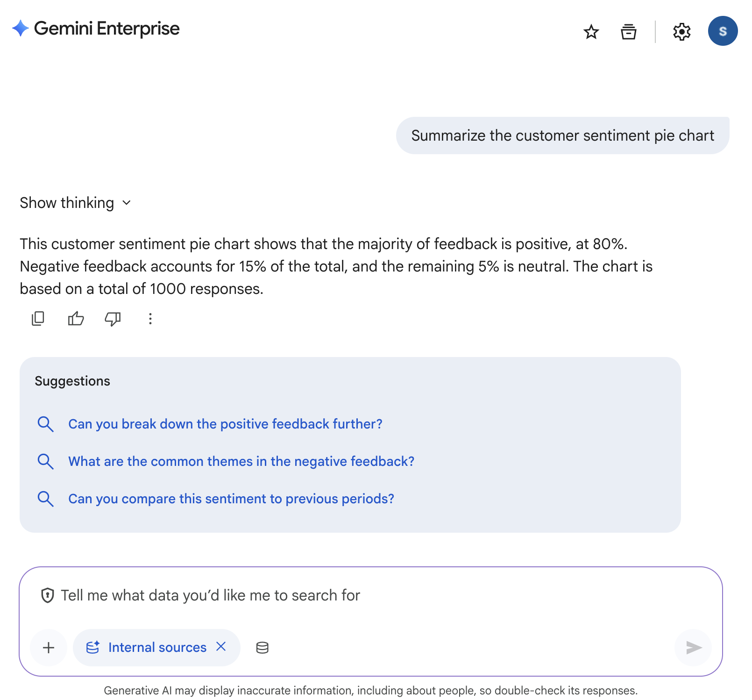The image size is (752, 700).
Task: Open the S profile avatar
Action: point(722,31)
